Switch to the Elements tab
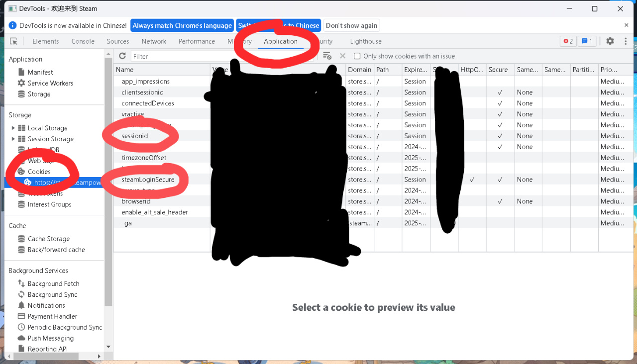 tap(46, 41)
